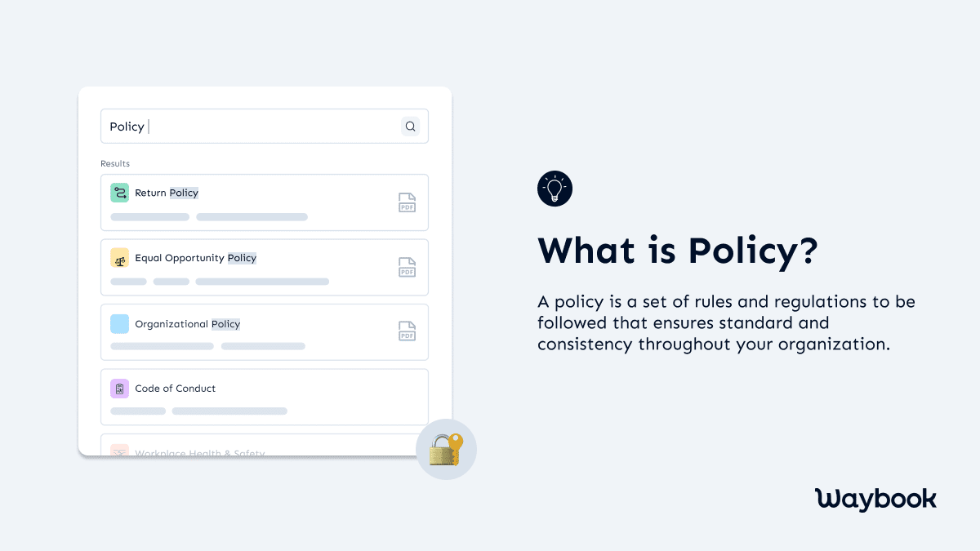The height and width of the screenshot is (551, 980).
Task: Click the PDF icon beside Equal Opportunity Policy
Action: tap(407, 267)
